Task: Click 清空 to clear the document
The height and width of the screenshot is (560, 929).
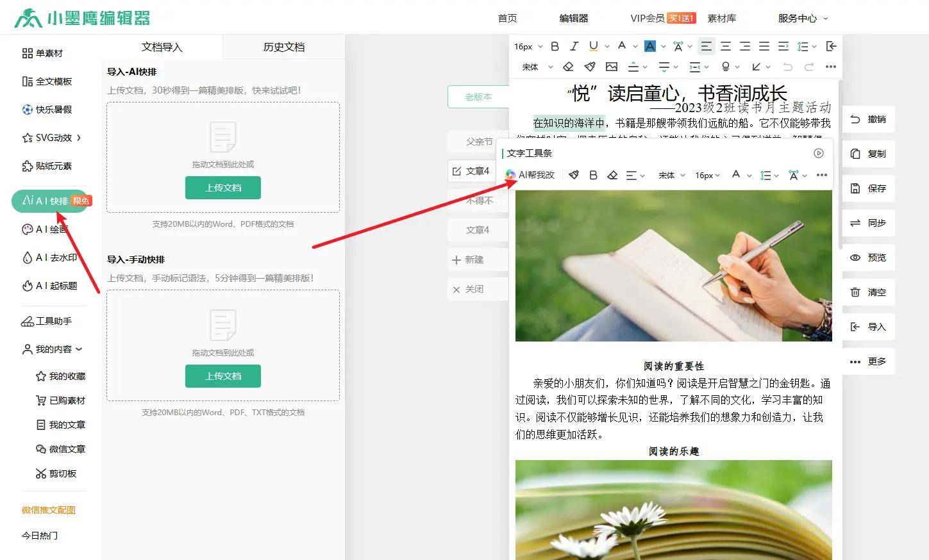Action: coord(869,292)
